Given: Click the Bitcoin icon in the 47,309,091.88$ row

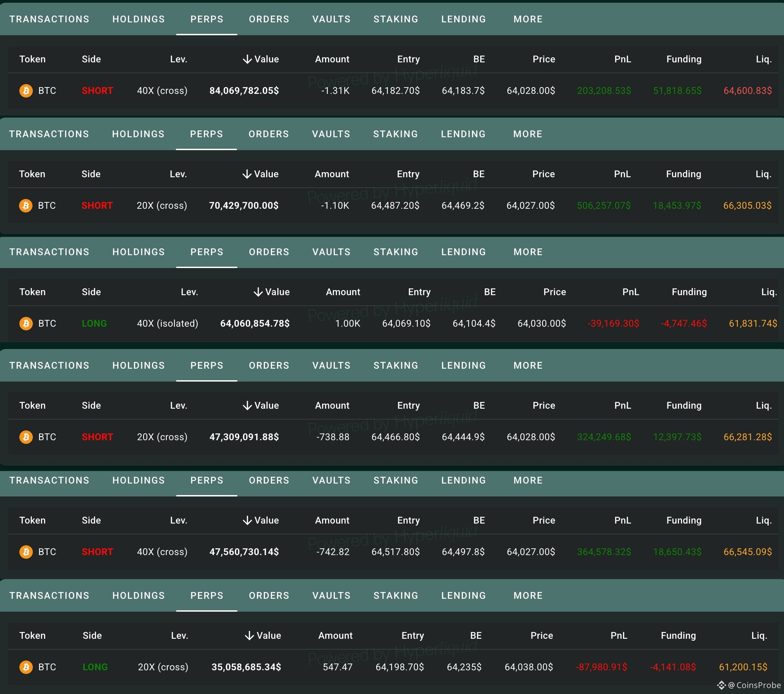Looking at the screenshot, I should tap(26, 437).
